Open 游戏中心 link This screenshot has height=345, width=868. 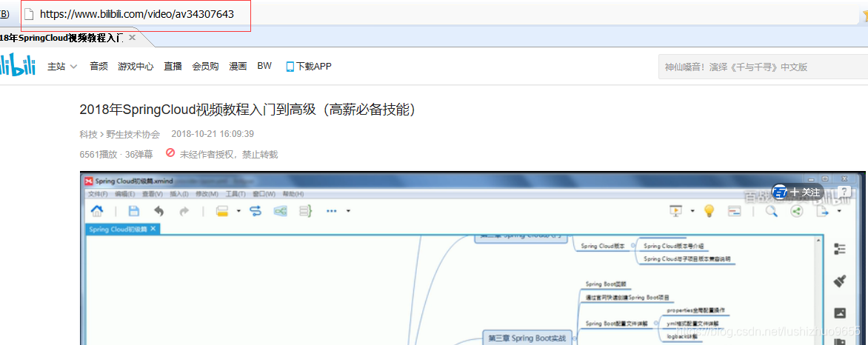click(136, 67)
